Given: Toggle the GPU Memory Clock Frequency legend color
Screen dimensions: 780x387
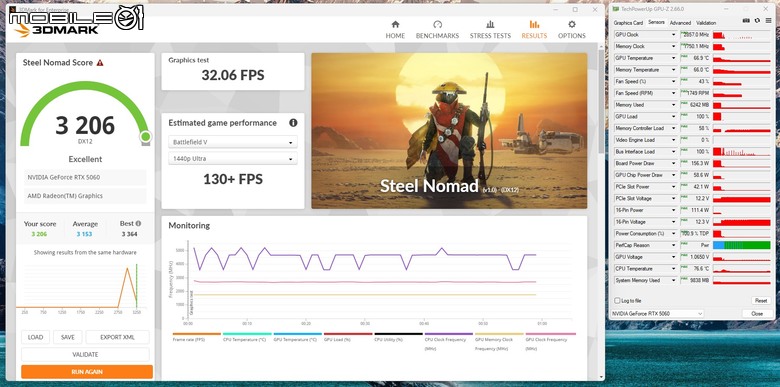Looking at the screenshot, I should 499,334.
